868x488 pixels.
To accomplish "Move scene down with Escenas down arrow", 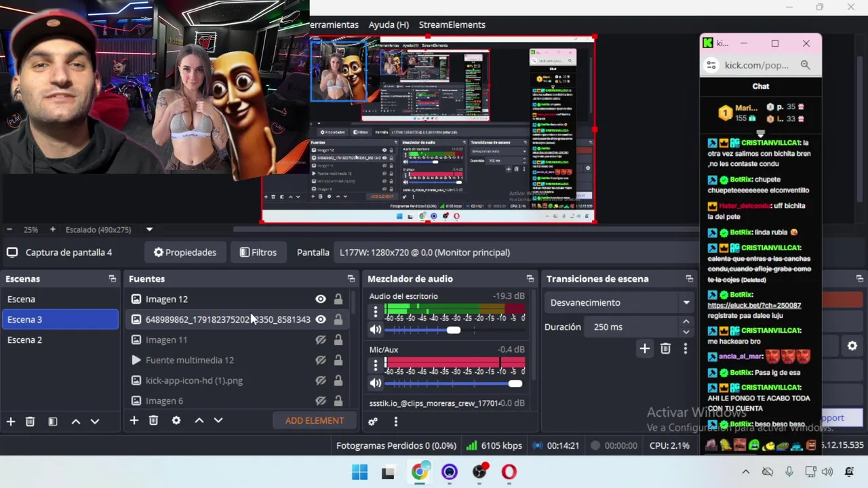I will click(95, 422).
